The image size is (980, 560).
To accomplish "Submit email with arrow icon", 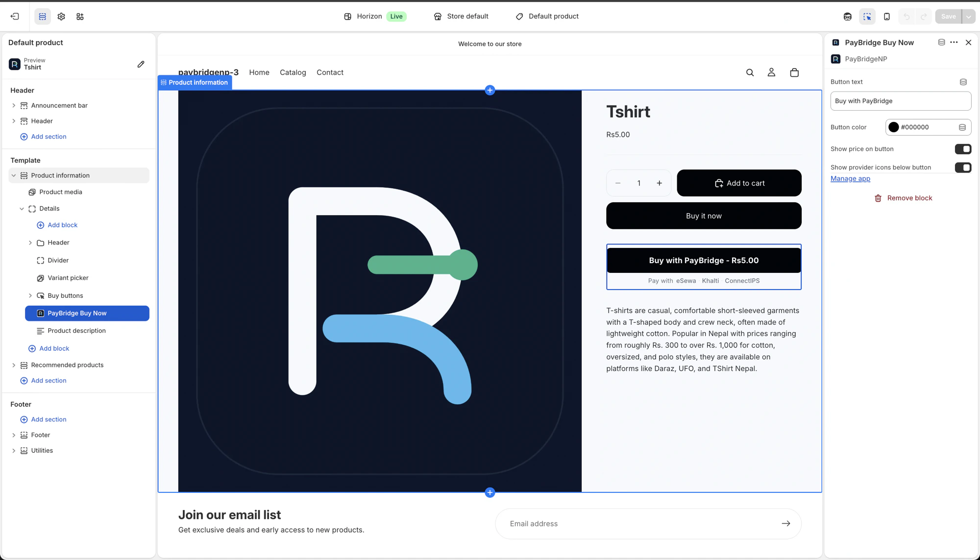I will (786, 524).
